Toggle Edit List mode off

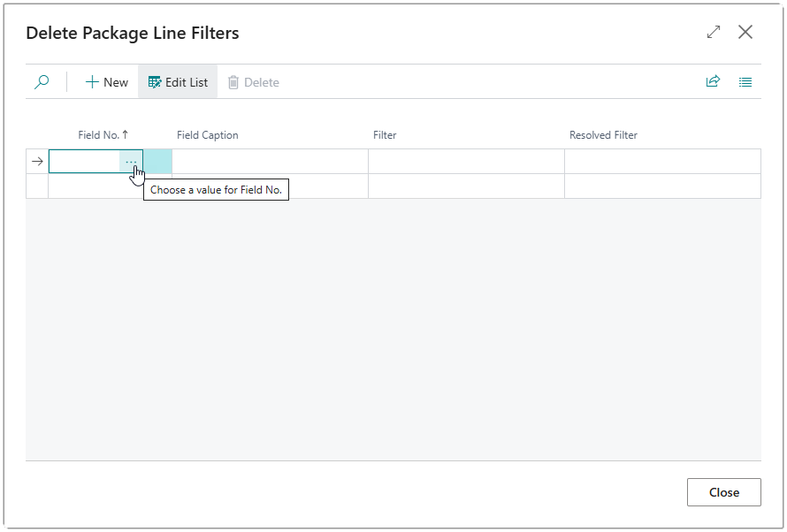click(177, 81)
